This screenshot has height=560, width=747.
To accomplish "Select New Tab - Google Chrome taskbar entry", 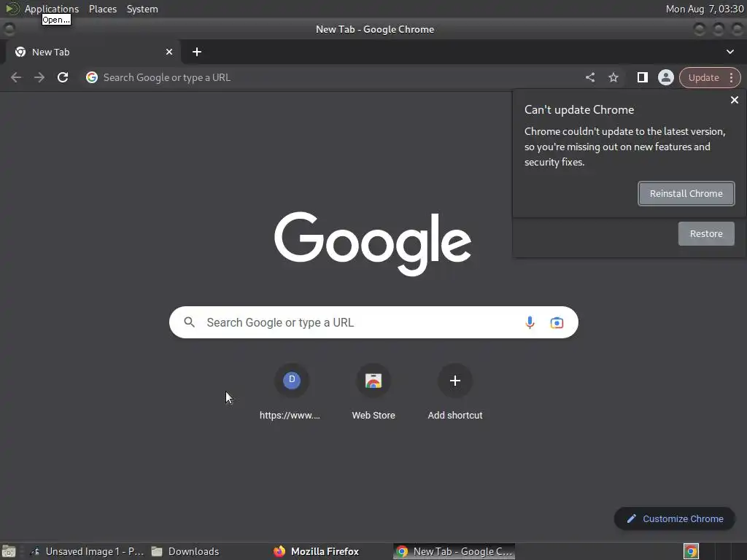I will (454, 551).
